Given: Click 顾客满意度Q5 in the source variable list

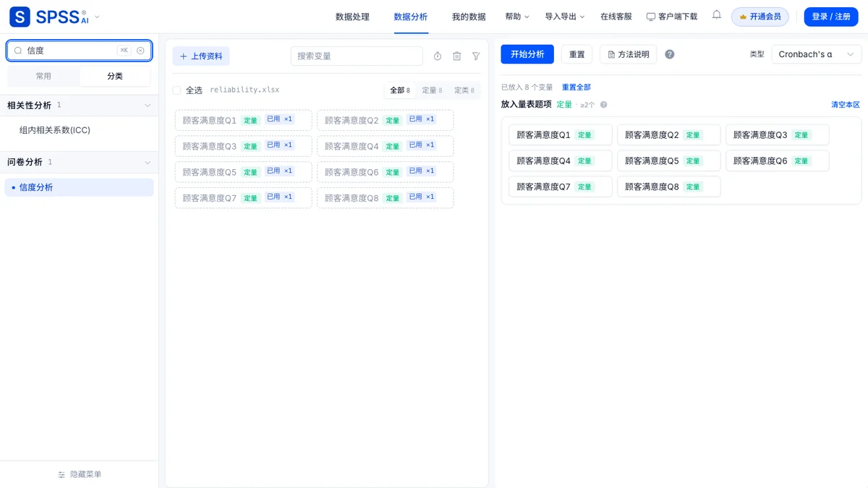Looking at the screenshot, I should pyautogui.click(x=243, y=172).
